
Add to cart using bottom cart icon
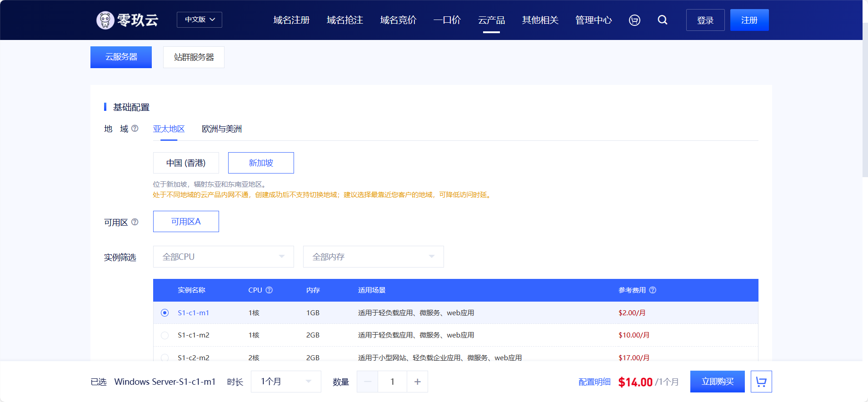[x=761, y=382]
